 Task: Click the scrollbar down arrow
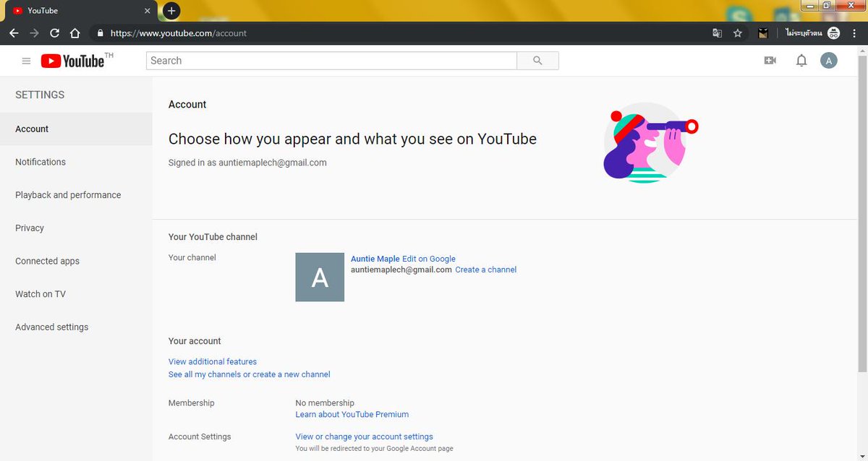click(x=862, y=455)
